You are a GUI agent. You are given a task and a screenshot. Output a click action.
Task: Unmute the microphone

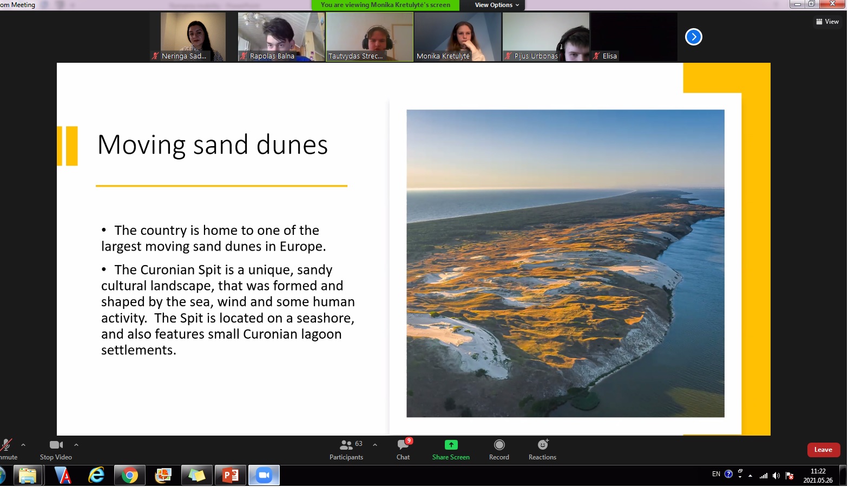coord(6,449)
